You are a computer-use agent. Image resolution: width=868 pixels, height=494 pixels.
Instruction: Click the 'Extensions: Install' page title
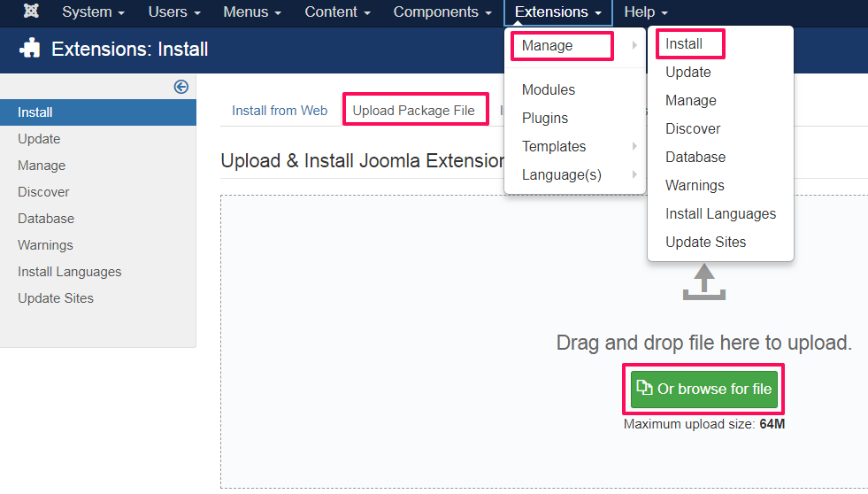[129, 50]
